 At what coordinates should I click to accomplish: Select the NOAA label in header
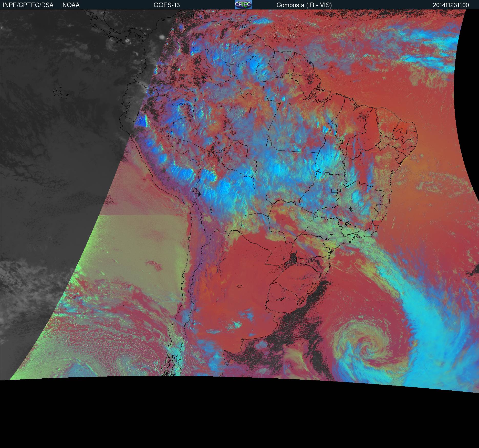tap(71, 5)
